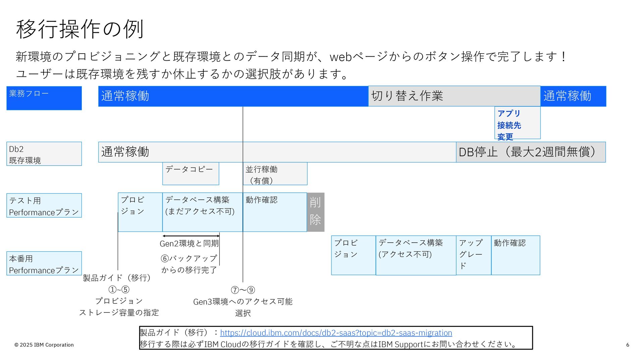This screenshot has width=644, height=362.
Task: Click the ⑦〜⑨ Gen3環境へのアクセス可能 caption
Action: pos(243,301)
